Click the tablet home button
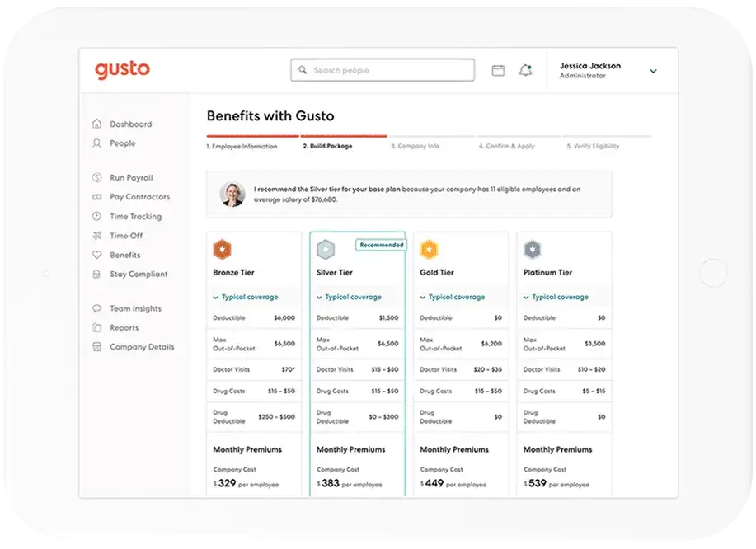 coord(713,273)
